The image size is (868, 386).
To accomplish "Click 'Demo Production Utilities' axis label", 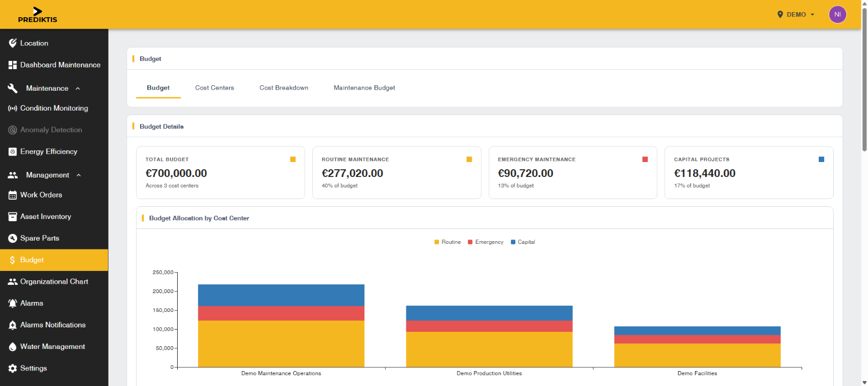I will 489,373.
